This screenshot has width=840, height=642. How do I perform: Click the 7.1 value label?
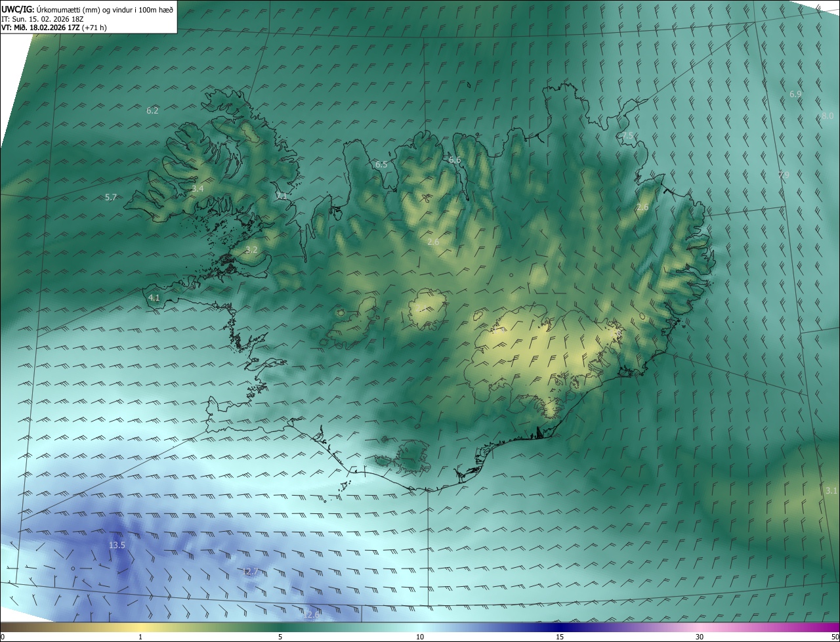coord(281,196)
